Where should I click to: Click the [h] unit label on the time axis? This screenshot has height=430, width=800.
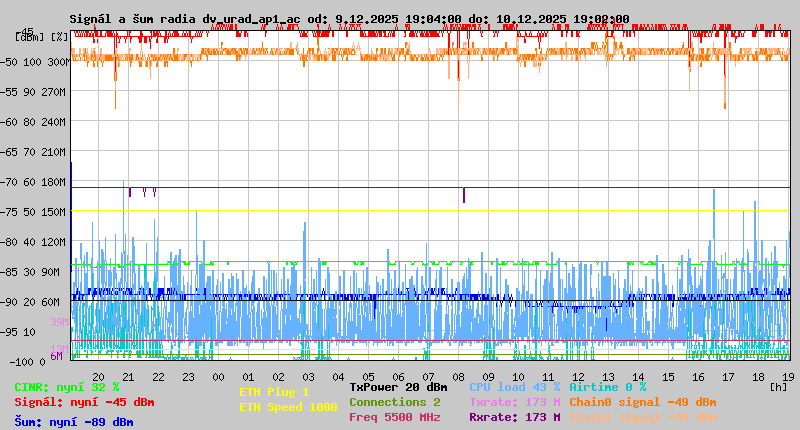(778, 384)
